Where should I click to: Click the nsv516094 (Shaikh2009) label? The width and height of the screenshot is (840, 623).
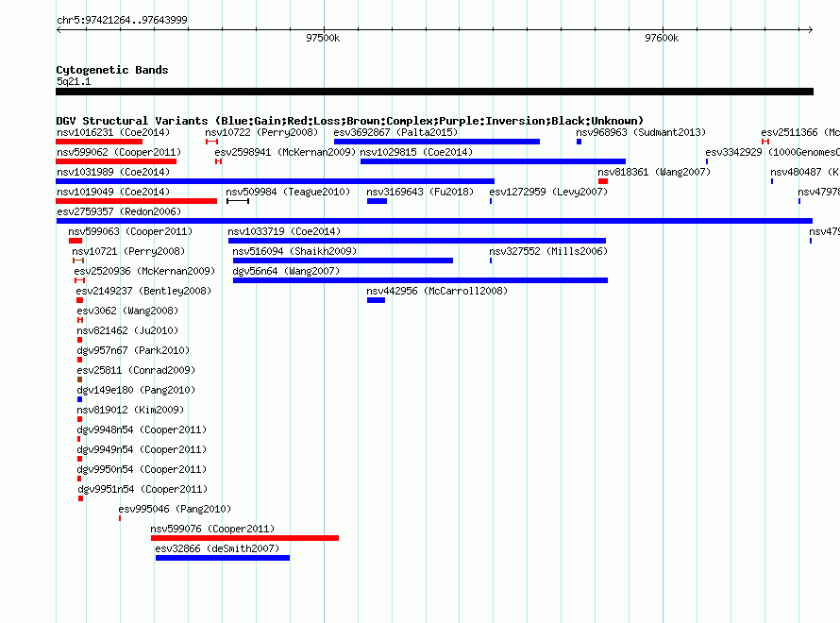pyautogui.click(x=294, y=251)
